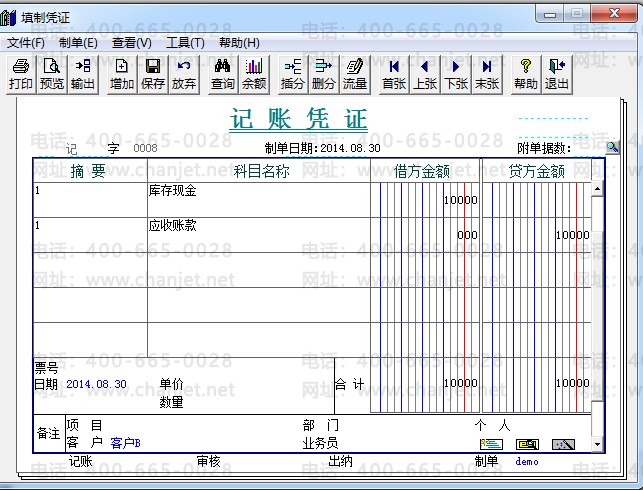Save the voucher using 保存

tap(153, 74)
